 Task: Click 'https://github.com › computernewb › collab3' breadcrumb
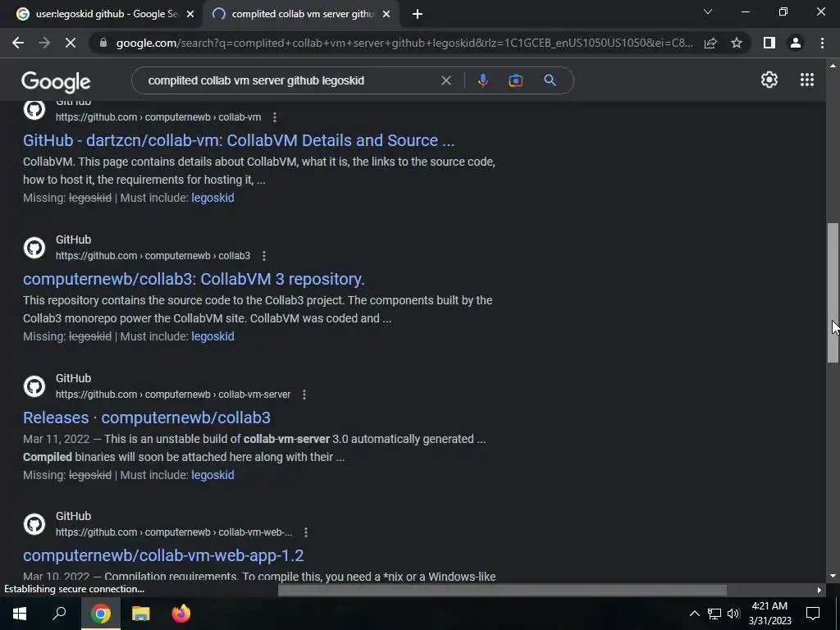tap(153, 256)
